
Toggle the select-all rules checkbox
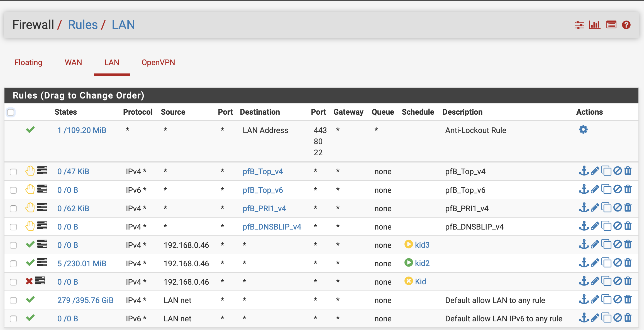click(x=11, y=112)
